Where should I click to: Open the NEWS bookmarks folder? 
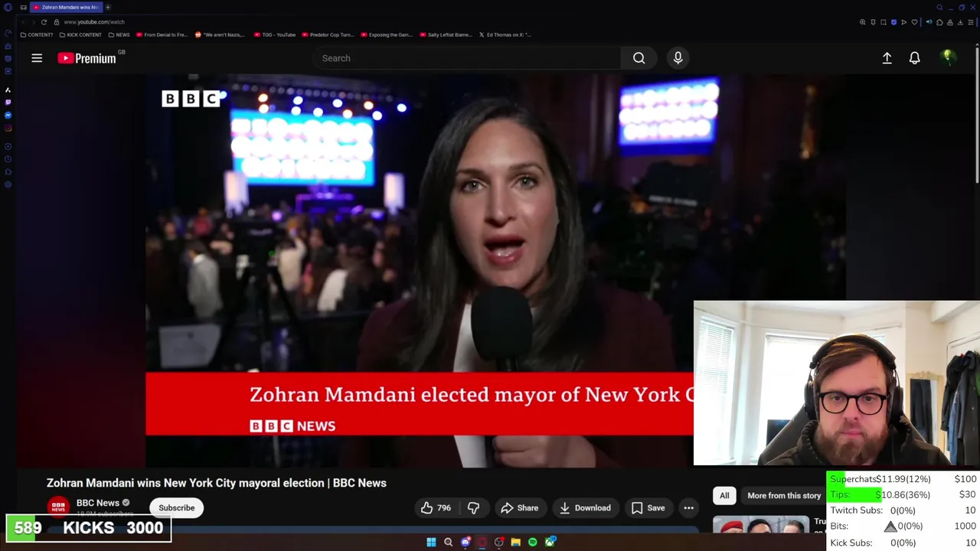pos(119,34)
